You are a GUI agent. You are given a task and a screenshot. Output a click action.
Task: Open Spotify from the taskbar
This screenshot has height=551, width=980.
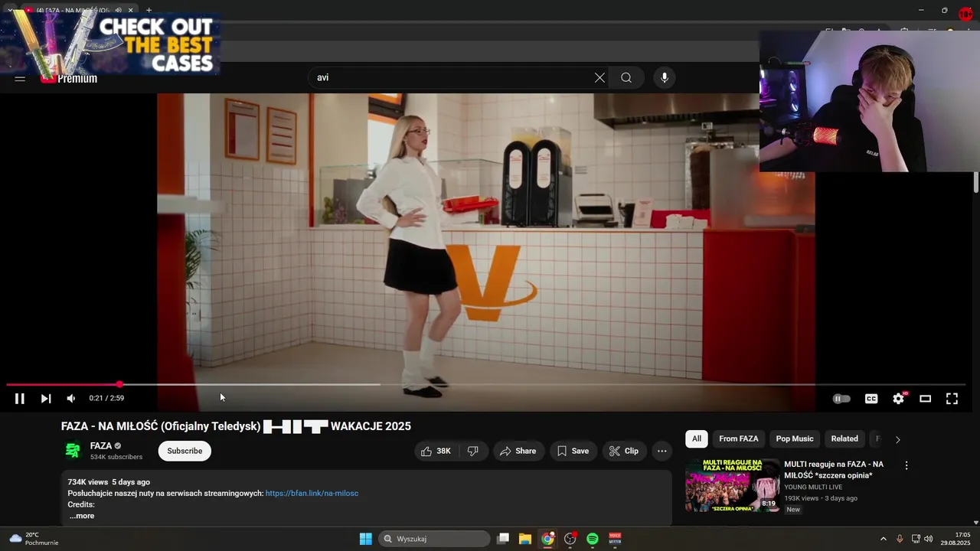pyautogui.click(x=593, y=539)
